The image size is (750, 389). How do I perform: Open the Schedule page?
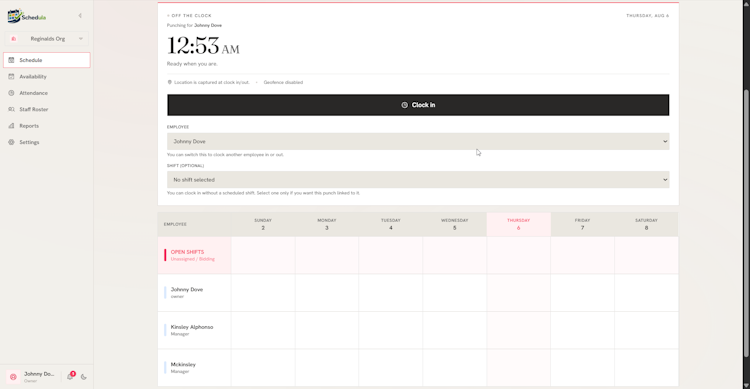(x=47, y=60)
